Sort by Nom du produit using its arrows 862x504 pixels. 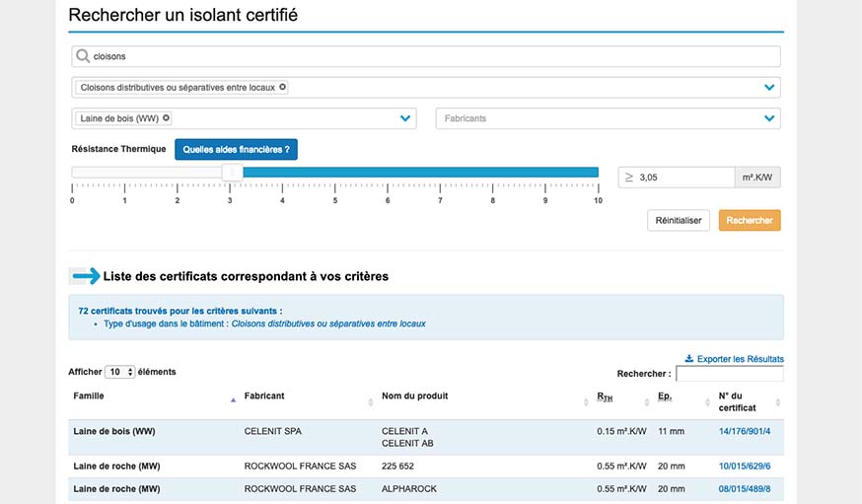(586, 402)
